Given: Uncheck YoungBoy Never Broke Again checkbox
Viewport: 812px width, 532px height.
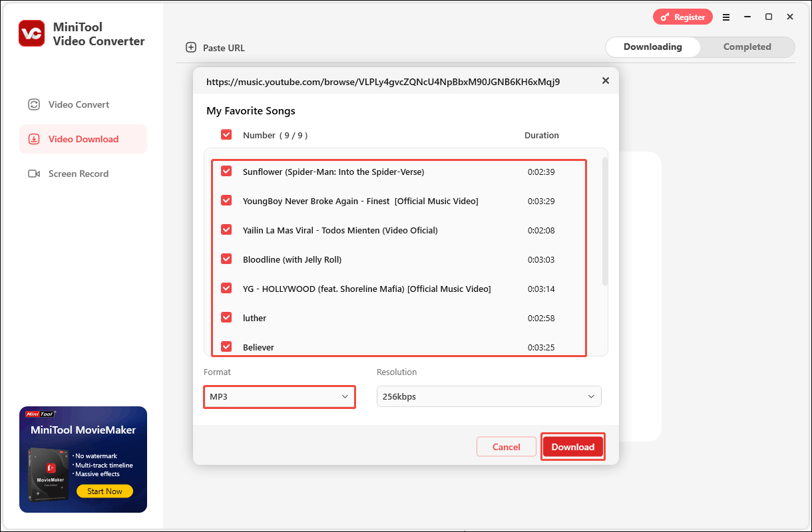Looking at the screenshot, I should point(226,201).
